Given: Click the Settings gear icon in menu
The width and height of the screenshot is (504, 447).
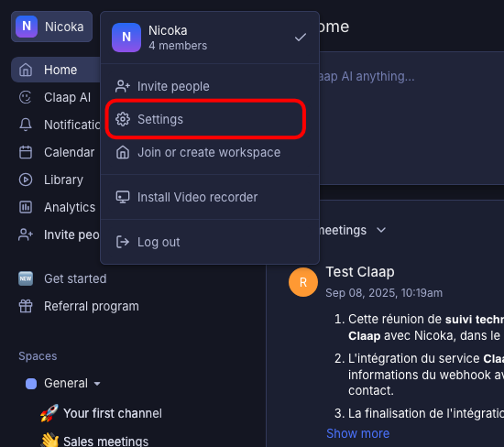Looking at the screenshot, I should (123, 119).
